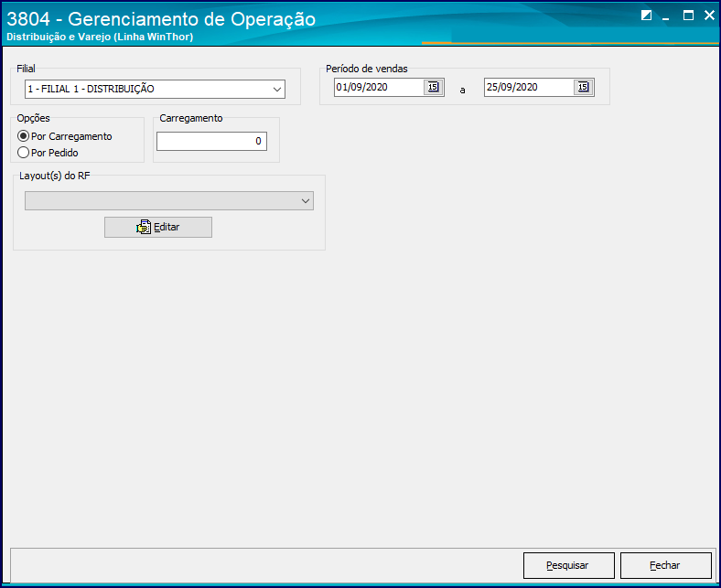Maximize the 3804 window
The image size is (721, 588).
click(688, 16)
